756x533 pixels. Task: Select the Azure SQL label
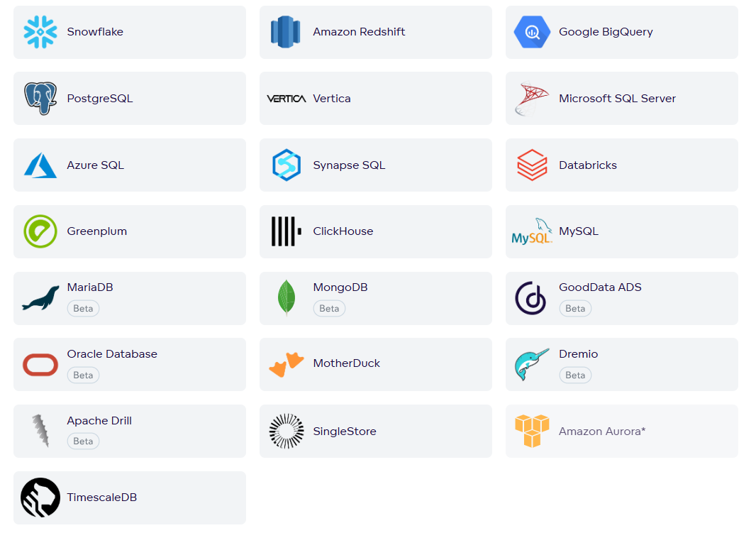[96, 165]
